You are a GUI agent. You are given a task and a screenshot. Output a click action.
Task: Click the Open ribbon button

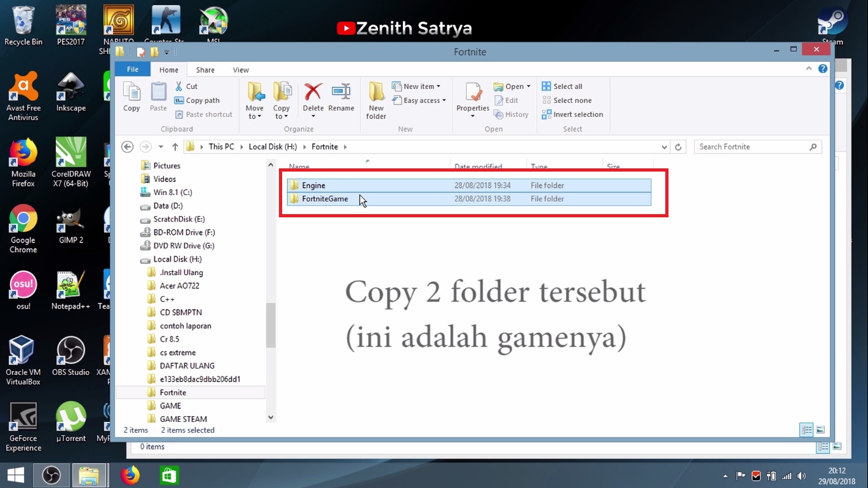click(x=512, y=86)
